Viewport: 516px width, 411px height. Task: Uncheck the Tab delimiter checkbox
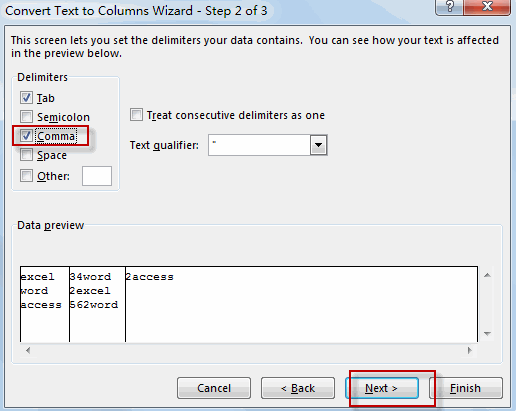pyautogui.click(x=26, y=98)
